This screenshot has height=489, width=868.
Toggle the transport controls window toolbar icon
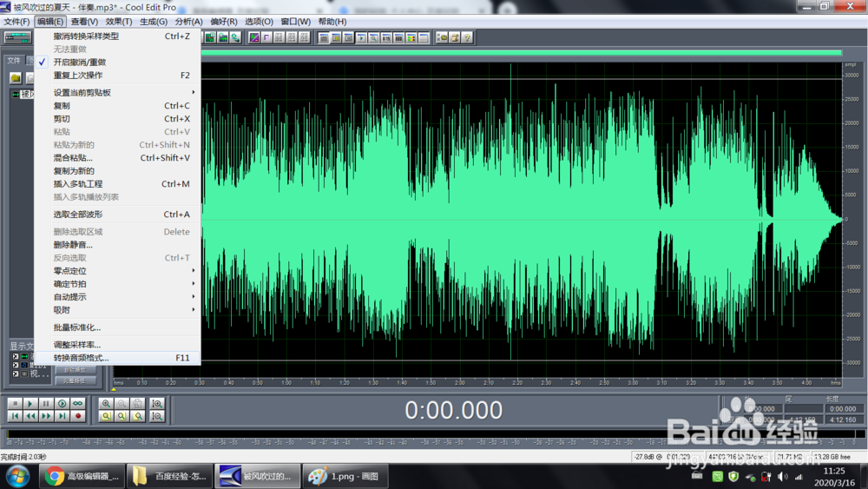[x=361, y=37]
